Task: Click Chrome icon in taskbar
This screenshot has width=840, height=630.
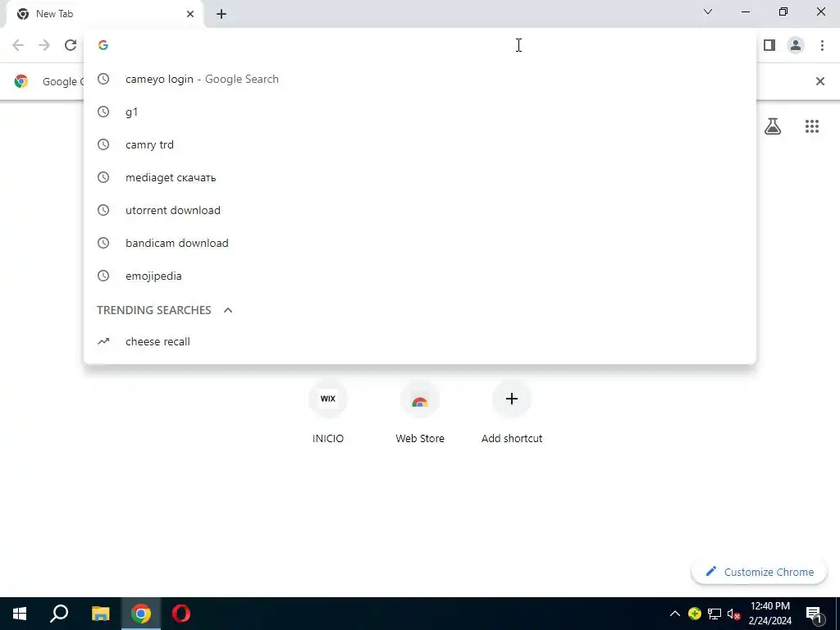Action: 141,614
